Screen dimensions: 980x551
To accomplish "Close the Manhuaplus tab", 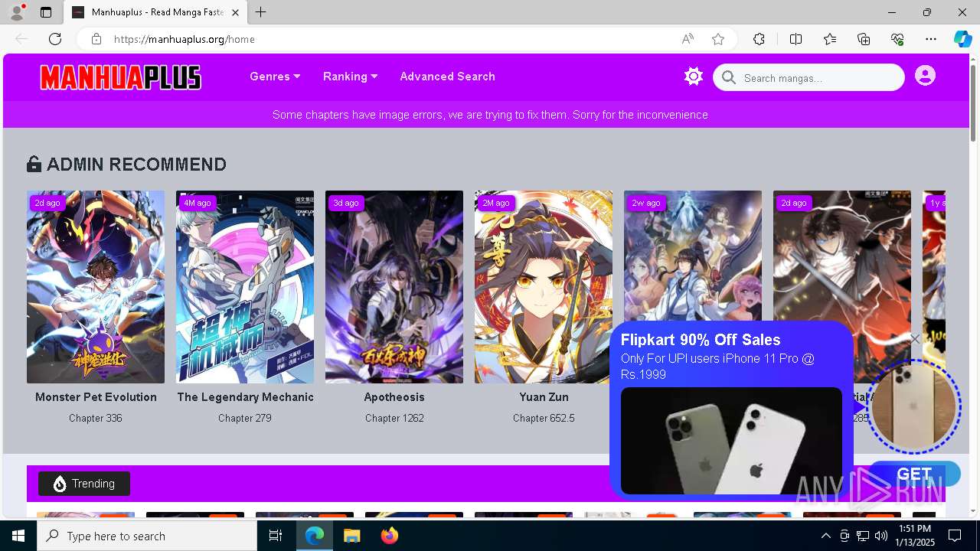I will (236, 12).
